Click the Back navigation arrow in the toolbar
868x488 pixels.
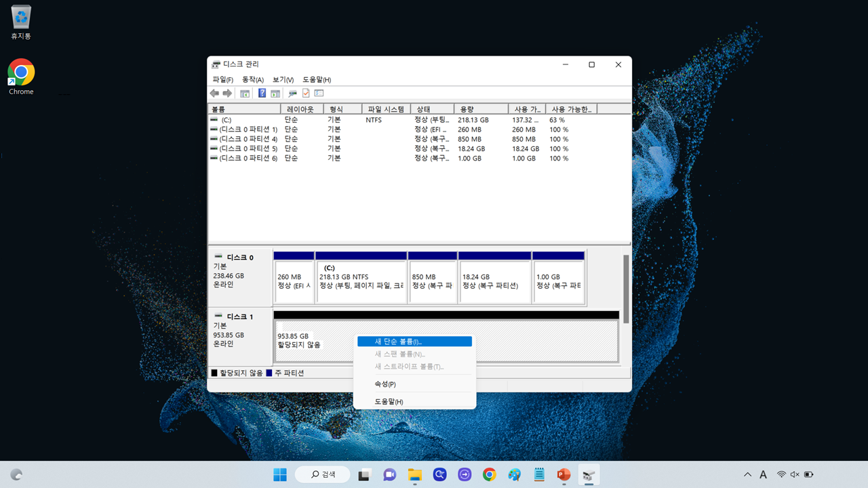(216, 93)
